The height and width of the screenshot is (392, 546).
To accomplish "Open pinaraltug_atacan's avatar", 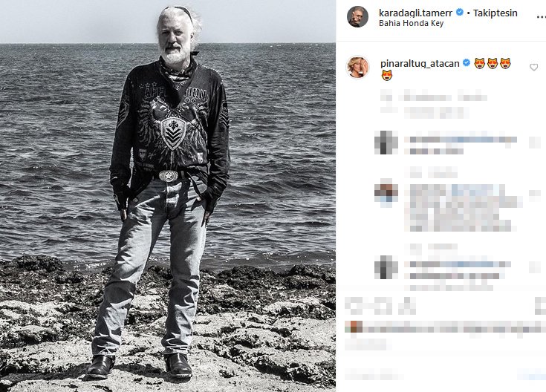I will pyautogui.click(x=357, y=67).
